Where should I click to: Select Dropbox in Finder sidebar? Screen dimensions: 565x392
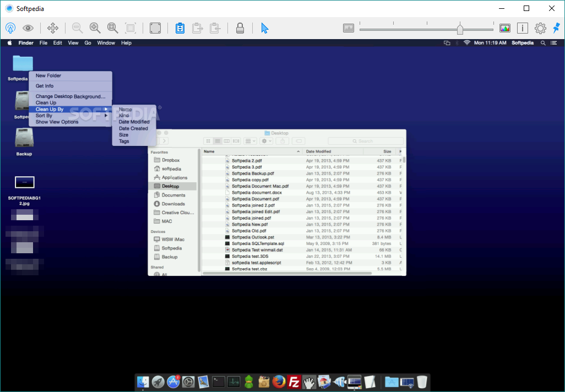coord(173,160)
